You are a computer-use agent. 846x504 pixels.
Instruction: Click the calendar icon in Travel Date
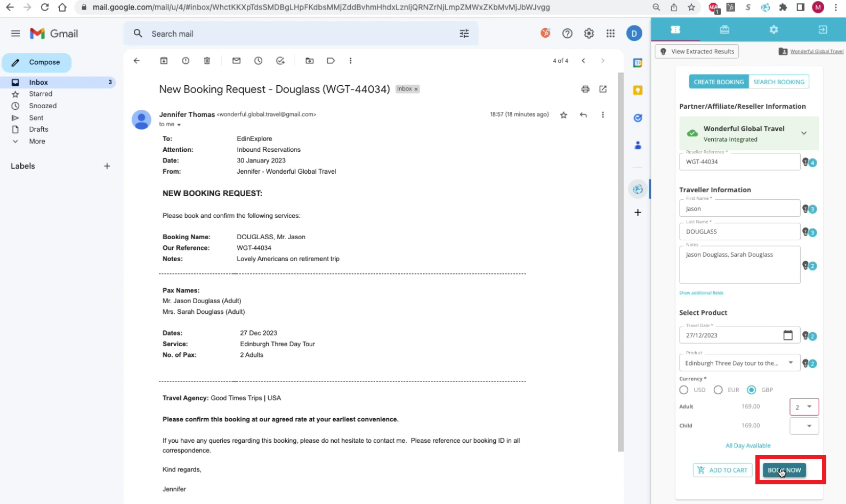point(788,335)
